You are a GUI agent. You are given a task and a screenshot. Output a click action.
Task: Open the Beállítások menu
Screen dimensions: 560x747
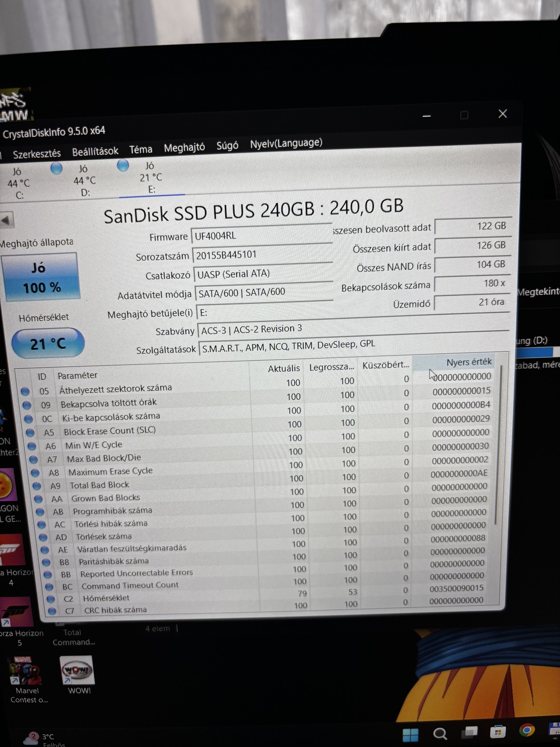point(95,151)
